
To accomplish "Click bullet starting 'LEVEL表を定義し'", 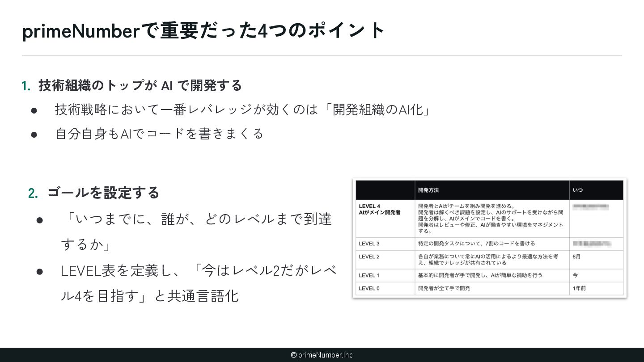I will click(x=199, y=283).
